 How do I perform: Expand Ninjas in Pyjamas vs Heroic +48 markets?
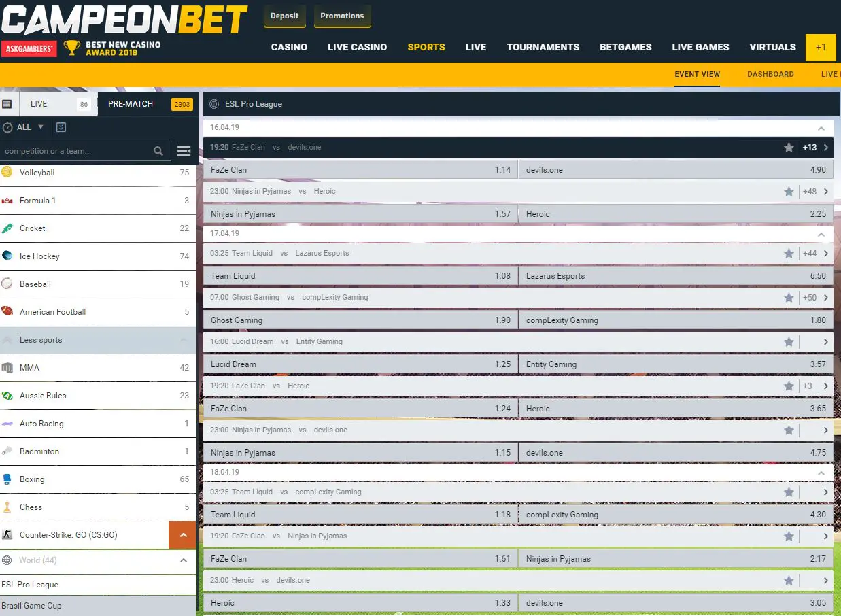(816, 192)
